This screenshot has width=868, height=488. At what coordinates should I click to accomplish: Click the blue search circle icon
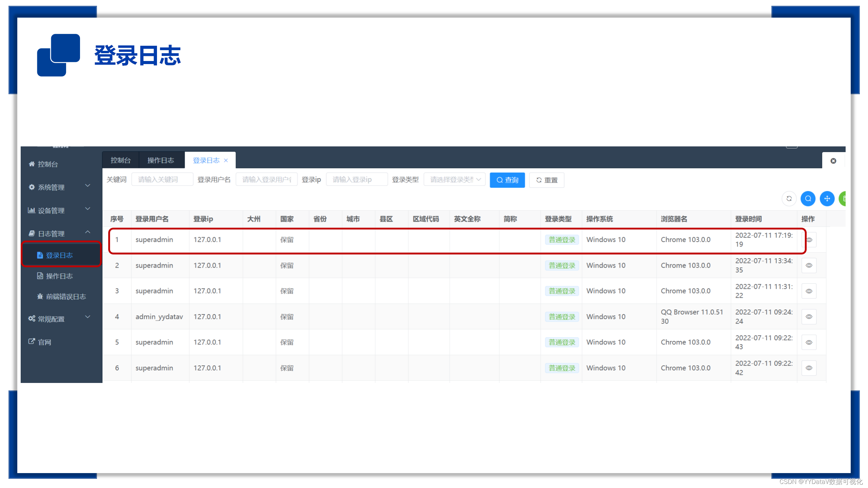[x=808, y=199]
